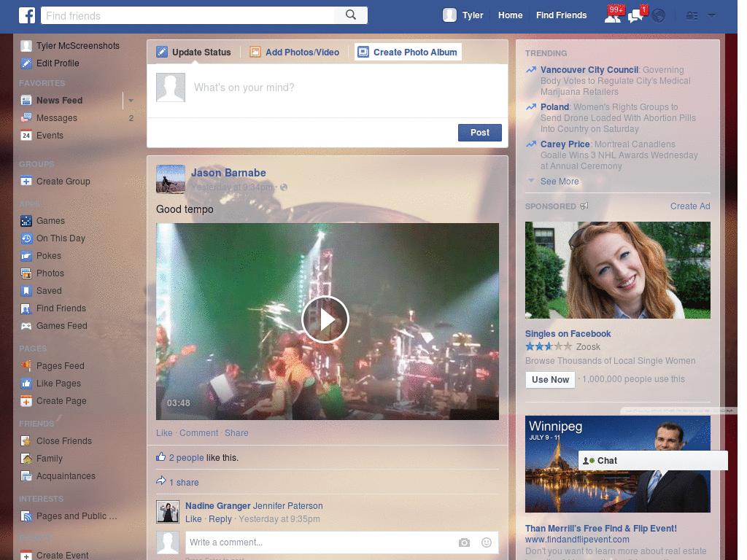Open comment emoji smiley icon
The width and height of the screenshot is (747, 560).
click(x=487, y=542)
